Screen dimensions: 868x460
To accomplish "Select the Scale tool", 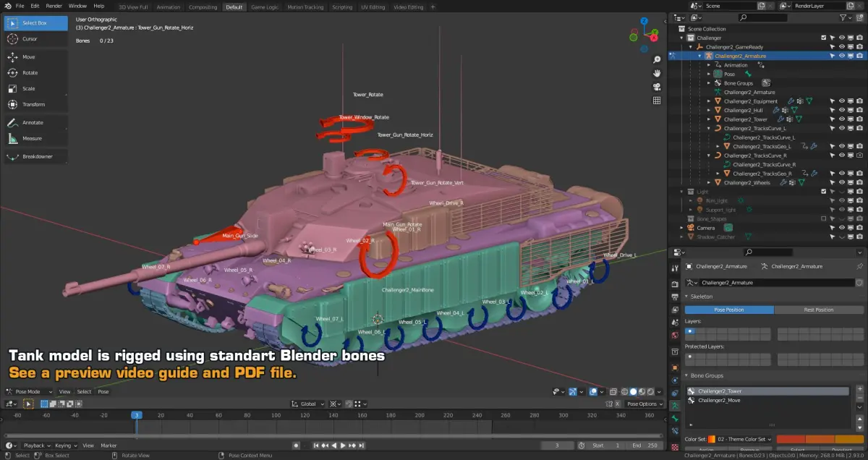I will (x=37, y=89).
